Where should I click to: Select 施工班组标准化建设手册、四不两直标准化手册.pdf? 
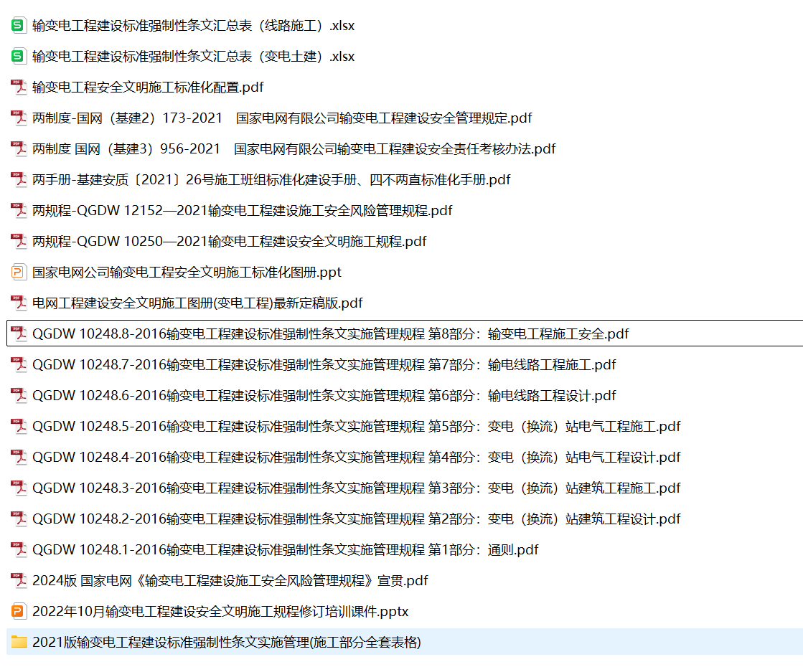pyautogui.click(x=363, y=179)
